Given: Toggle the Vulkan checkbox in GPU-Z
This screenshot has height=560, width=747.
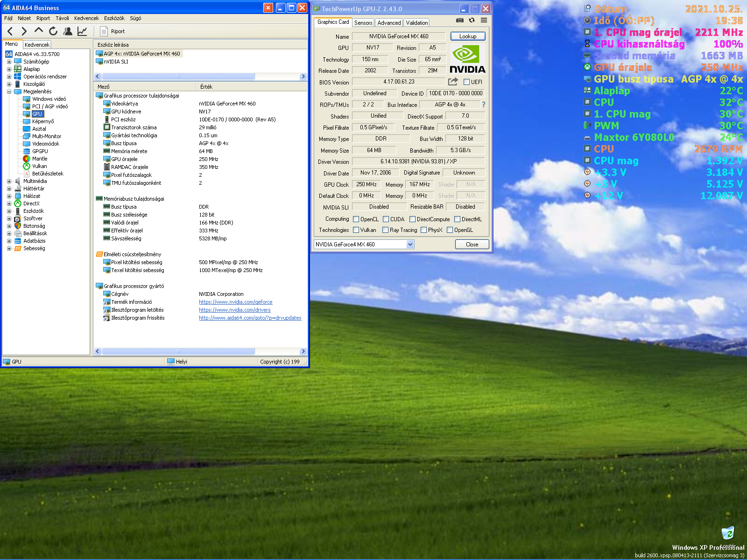Looking at the screenshot, I should (x=356, y=230).
